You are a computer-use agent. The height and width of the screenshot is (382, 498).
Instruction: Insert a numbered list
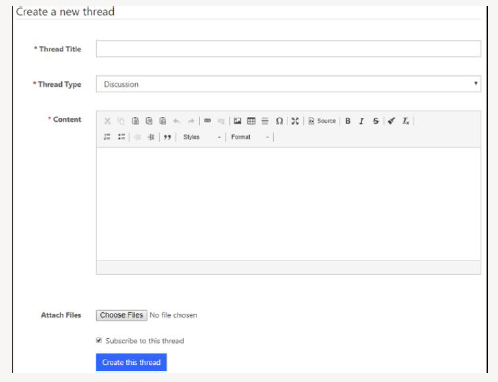tap(107, 137)
